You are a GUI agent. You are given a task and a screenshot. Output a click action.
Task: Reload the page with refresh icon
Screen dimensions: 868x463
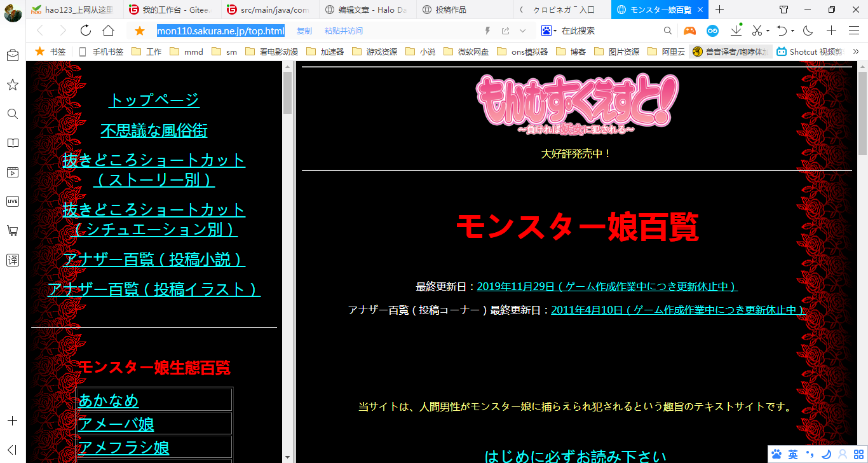(85, 31)
